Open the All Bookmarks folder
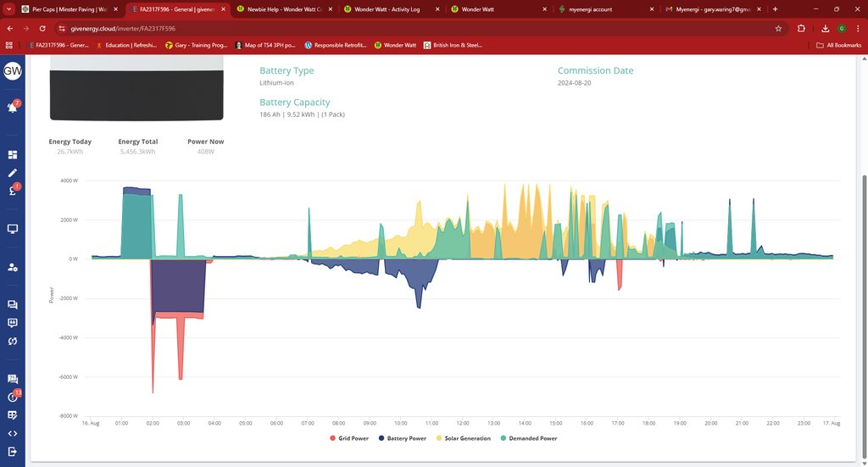This screenshot has width=868, height=467. [x=837, y=45]
